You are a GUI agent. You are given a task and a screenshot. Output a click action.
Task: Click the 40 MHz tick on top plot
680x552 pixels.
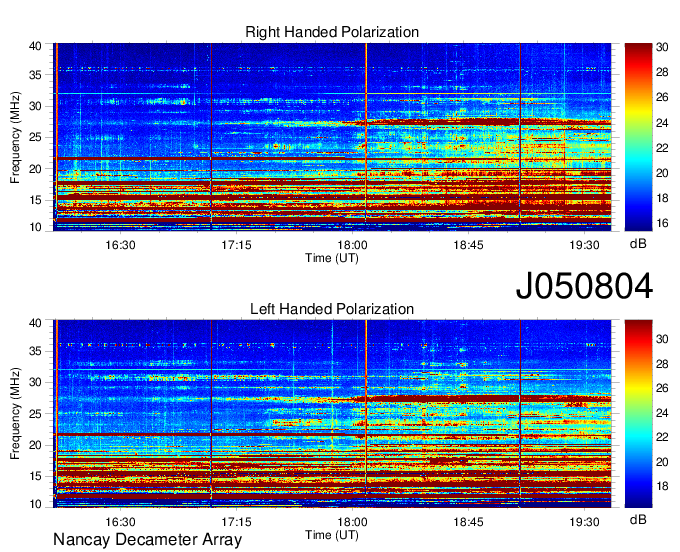point(36,46)
